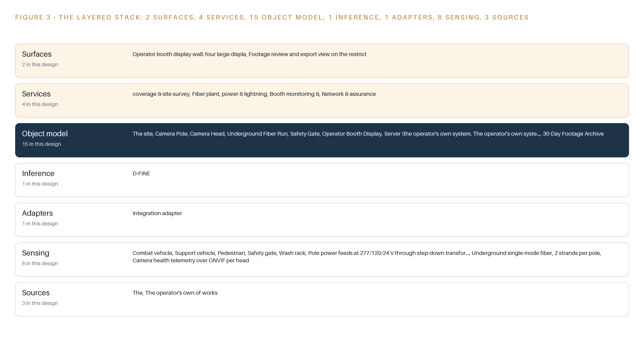Click the Figure 3 layered stack title
This screenshot has width=644, height=339.
tap(272, 17)
